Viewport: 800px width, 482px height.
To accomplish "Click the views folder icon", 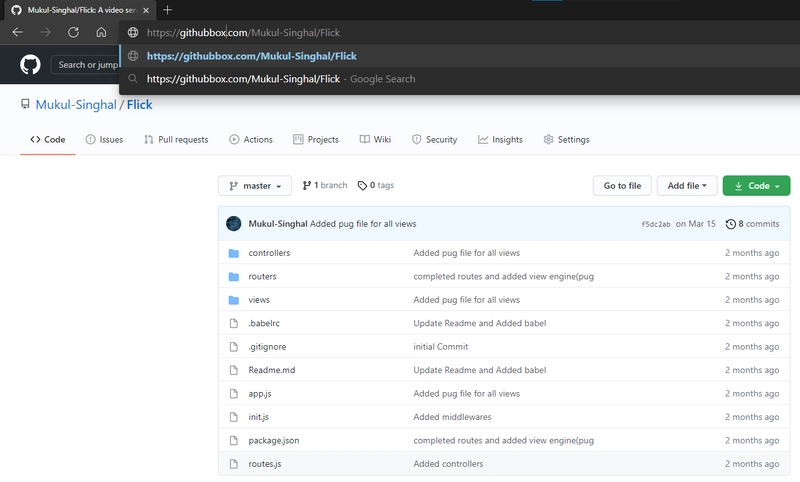I will [x=234, y=300].
